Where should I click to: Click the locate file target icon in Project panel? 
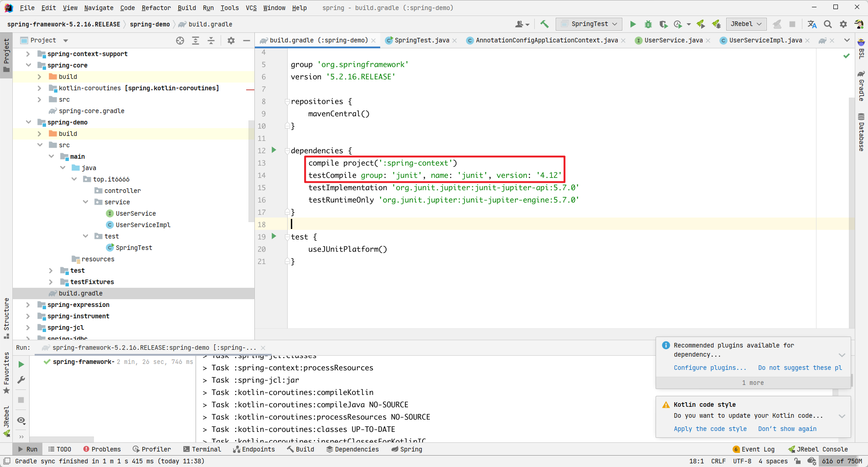(x=180, y=41)
